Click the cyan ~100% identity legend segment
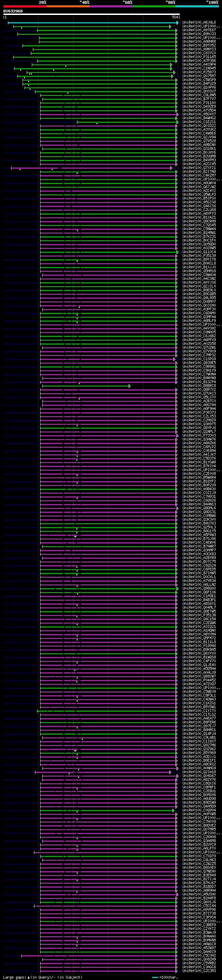The height and width of the screenshot is (980, 222). [197, 6]
